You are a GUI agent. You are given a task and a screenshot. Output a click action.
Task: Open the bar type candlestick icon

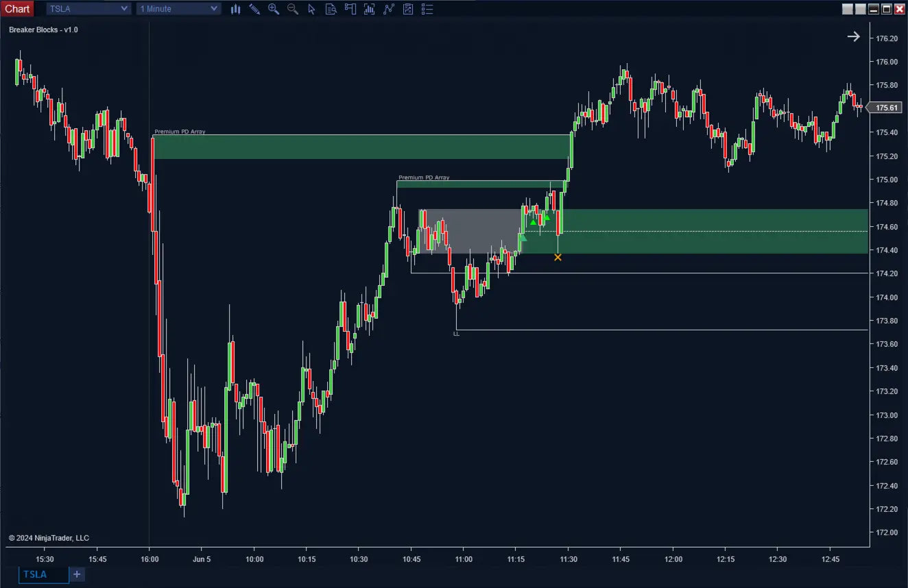pyautogui.click(x=236, y=9)
